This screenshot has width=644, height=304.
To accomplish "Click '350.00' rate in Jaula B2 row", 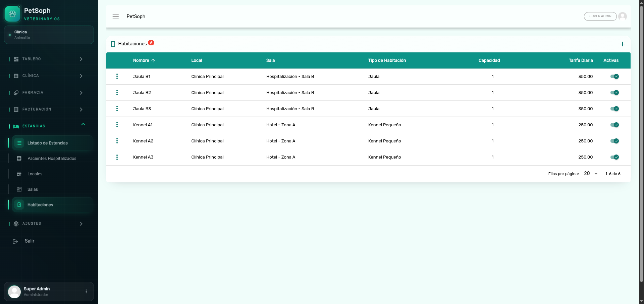I will coord(585,93).
